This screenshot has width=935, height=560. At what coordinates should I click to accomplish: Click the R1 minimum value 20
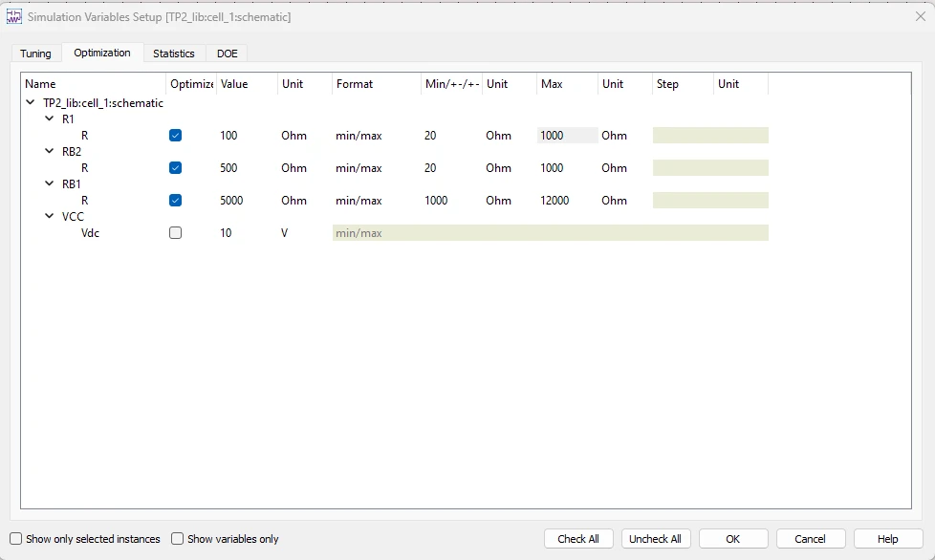pos(451,136)
